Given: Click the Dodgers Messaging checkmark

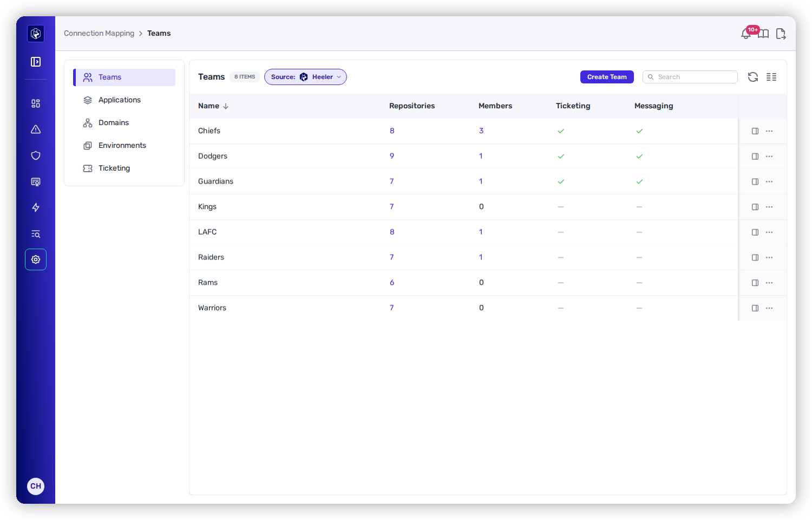Looking at the screenshot, I should point(639,157).
